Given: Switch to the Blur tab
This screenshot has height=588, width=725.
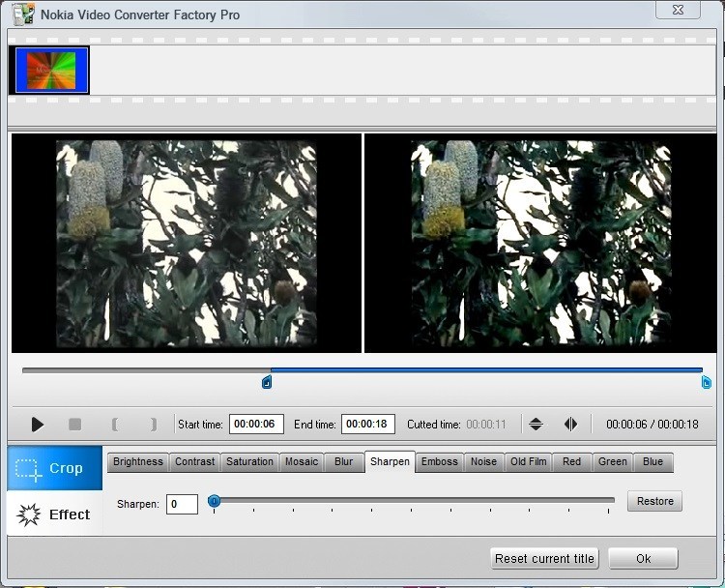Looking at the screenshot, I should coord(343,461).
